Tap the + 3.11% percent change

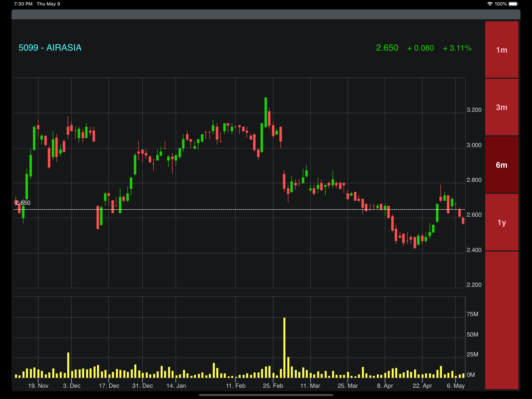click(457, 48)
